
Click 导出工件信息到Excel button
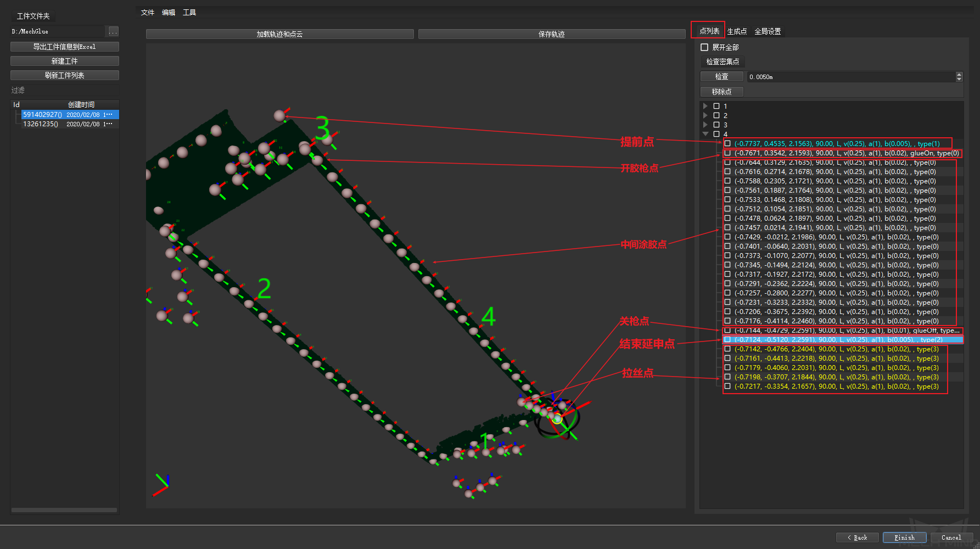[65, 47]
